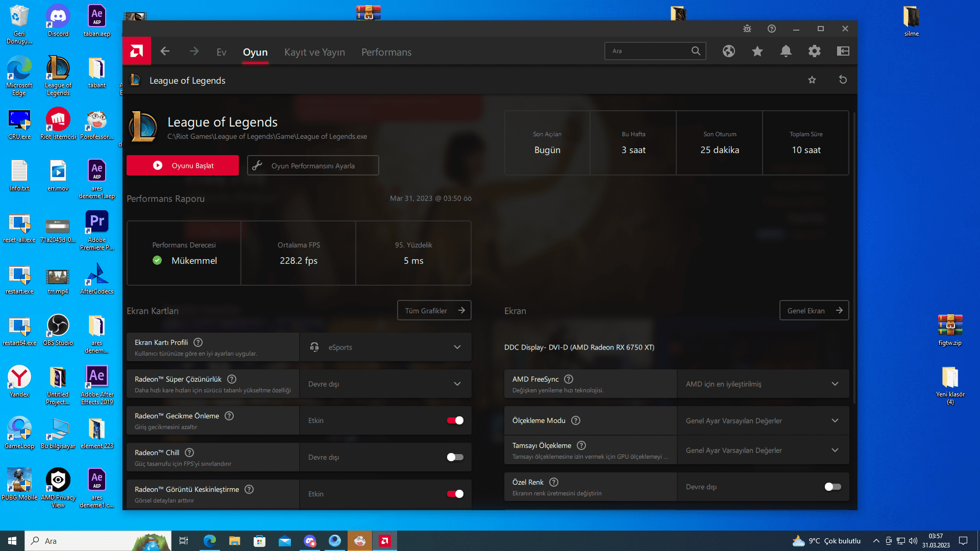Image resolution: width=980 pixels, height=551 pixels.
Task: Open the Kayıt ve Yayın tab
Action: (314, 52)
